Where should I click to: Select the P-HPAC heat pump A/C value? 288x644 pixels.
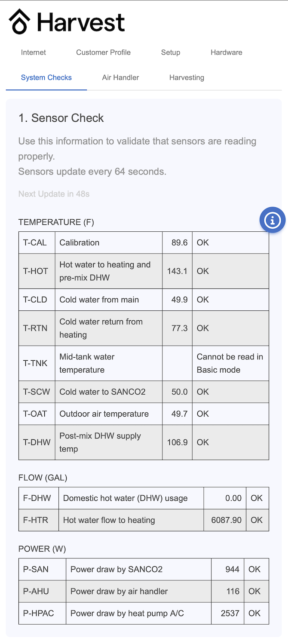pos(230,613)
